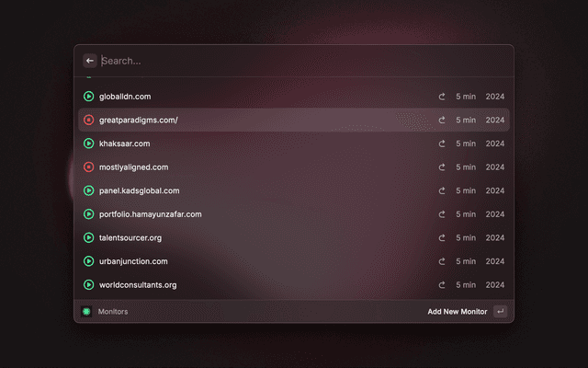Click the green status icon for globalidn.com
Screen dimensions: 588x368
tap(88, 97)
